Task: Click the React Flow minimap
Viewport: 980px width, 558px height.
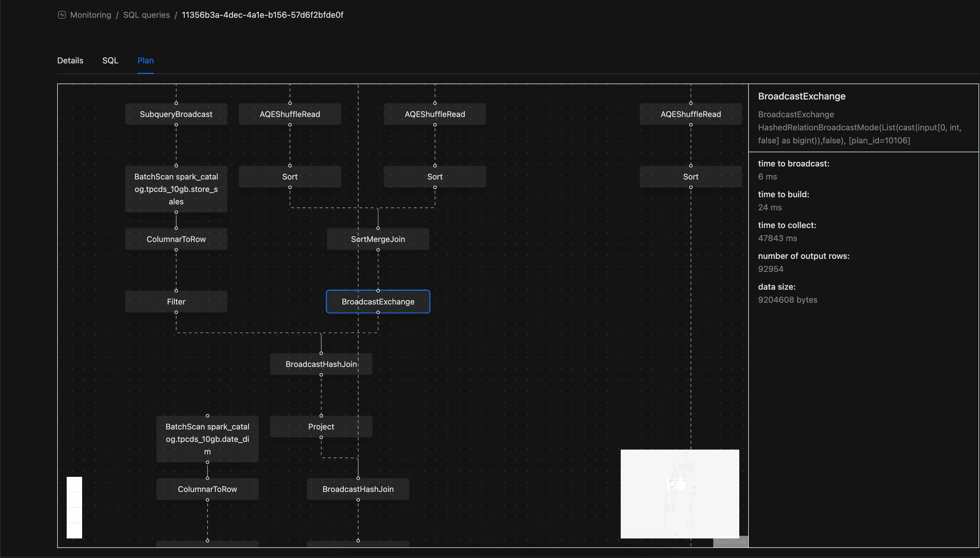Action: click(x=680, y=494)
